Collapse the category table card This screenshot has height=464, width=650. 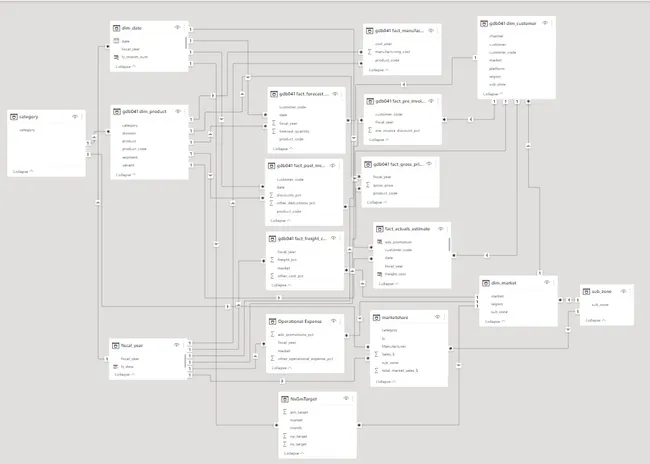coord(23,171)
